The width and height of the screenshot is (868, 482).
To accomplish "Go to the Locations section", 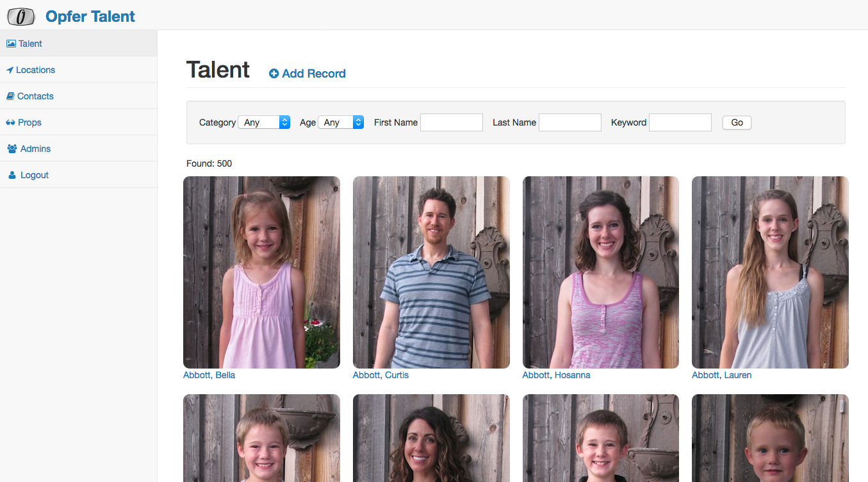I will [78, 70].
